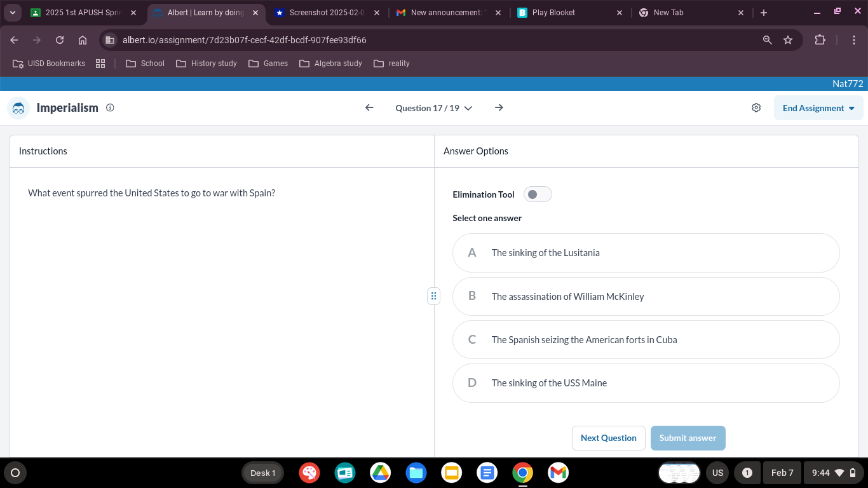This screenshot has height=488, width=868.
Task: Go back to the previous page
Action: point(15,40)
